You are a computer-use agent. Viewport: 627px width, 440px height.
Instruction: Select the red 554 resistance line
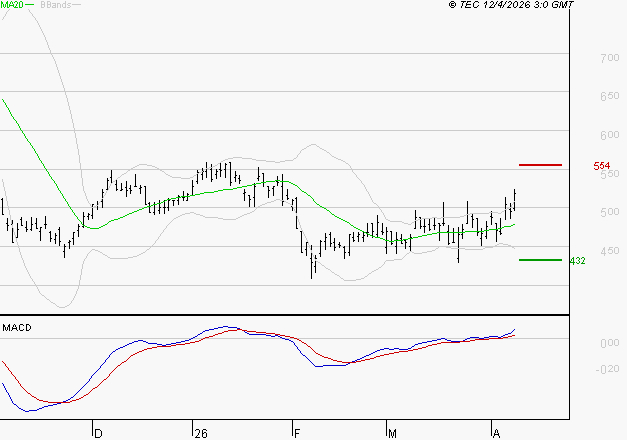pos(540,164)
